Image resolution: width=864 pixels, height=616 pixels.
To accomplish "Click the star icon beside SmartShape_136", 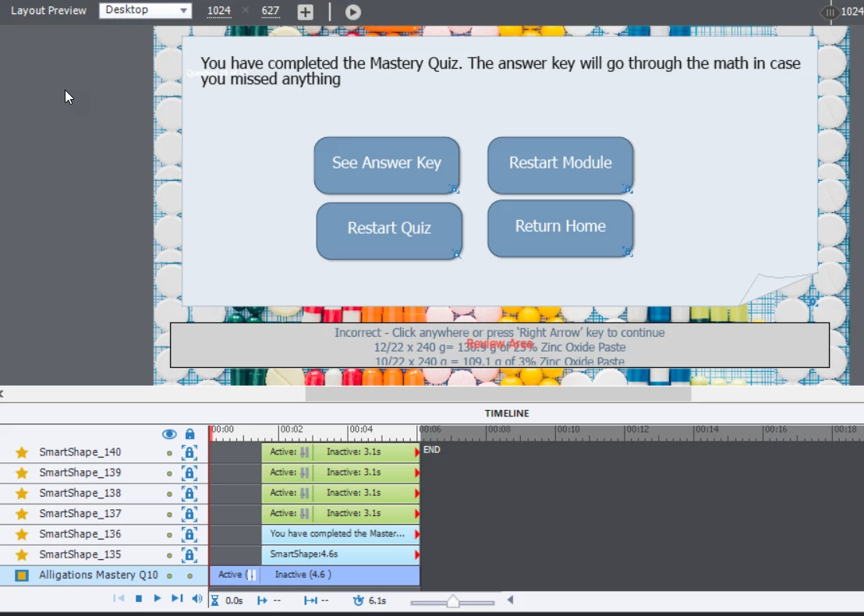I will tap(22, 534).
